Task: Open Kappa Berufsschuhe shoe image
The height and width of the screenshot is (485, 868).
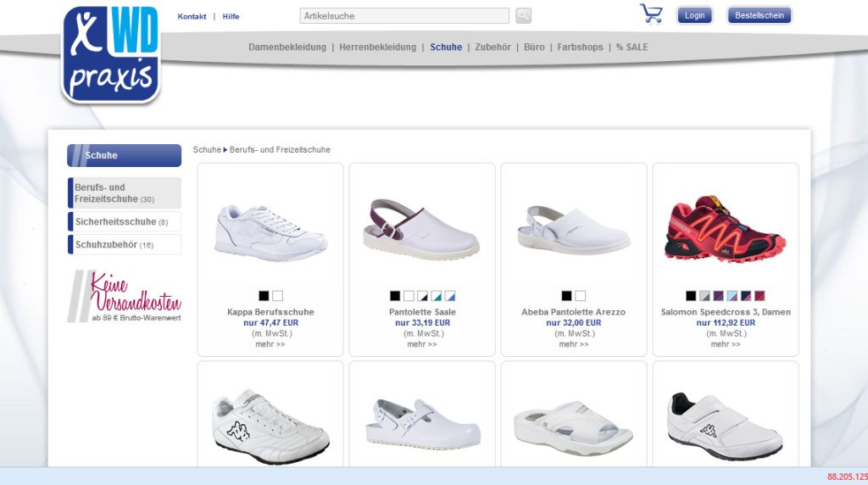Action: (270, 234)
